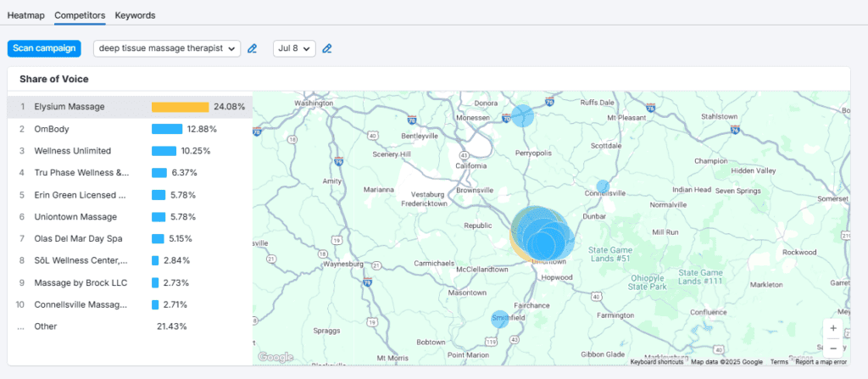
Task: Click the pencil edit icon next to Jul 8
Action: (x=326, y=49)
